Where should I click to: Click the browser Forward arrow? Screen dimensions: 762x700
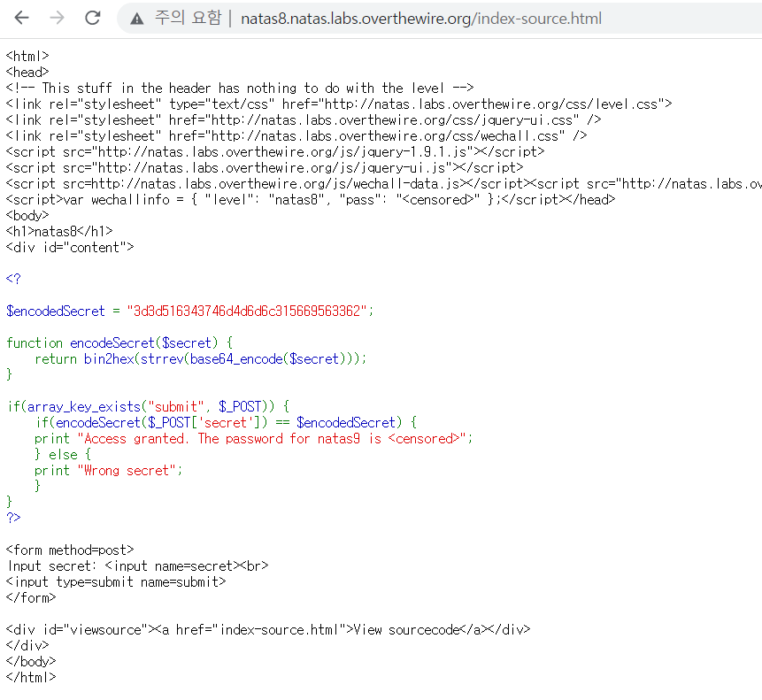click(x=58, y=18)
